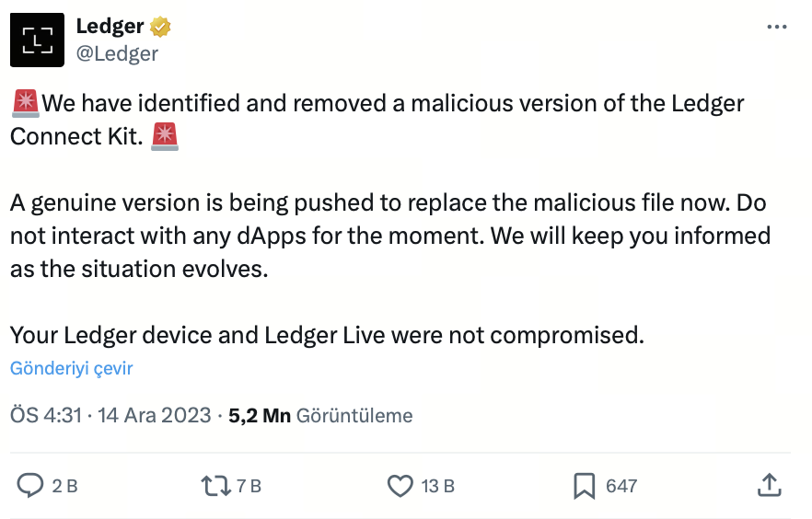This screenshot has width=812, height=519.
Task: Open the "ÖS 4:31 · 14 Ara 2023" timestamp
Action: pos(110,415)
